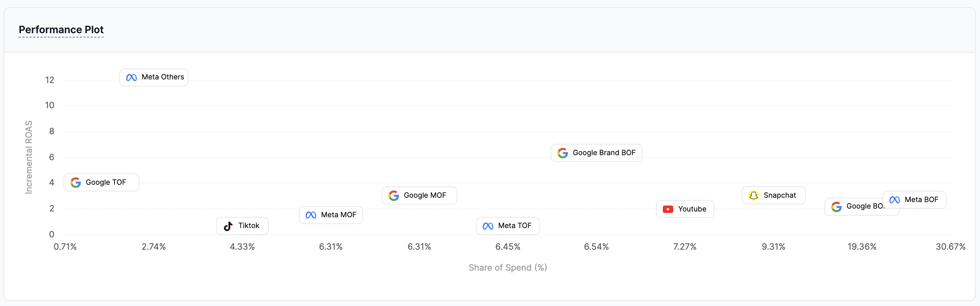
Task: Select the Google Brand BOF data label
Action: pos(596,153)
